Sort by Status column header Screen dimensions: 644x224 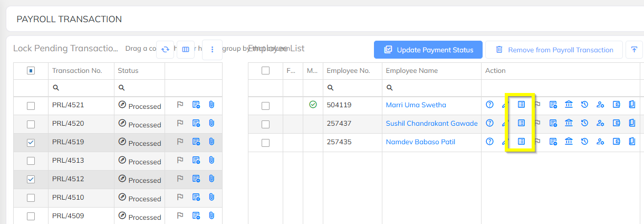(128, 70)
